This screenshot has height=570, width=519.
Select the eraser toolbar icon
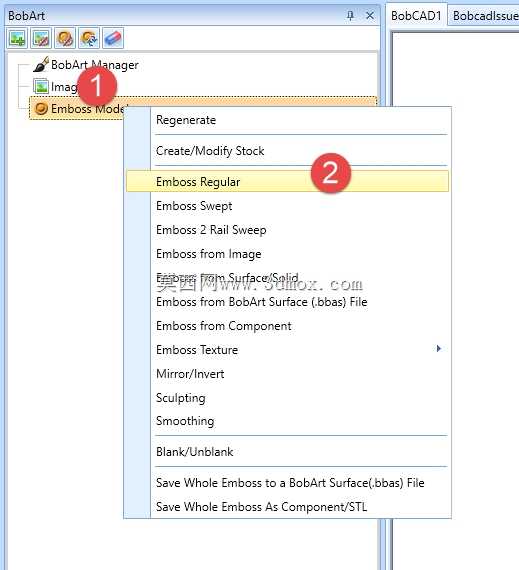tap(113, 38)
